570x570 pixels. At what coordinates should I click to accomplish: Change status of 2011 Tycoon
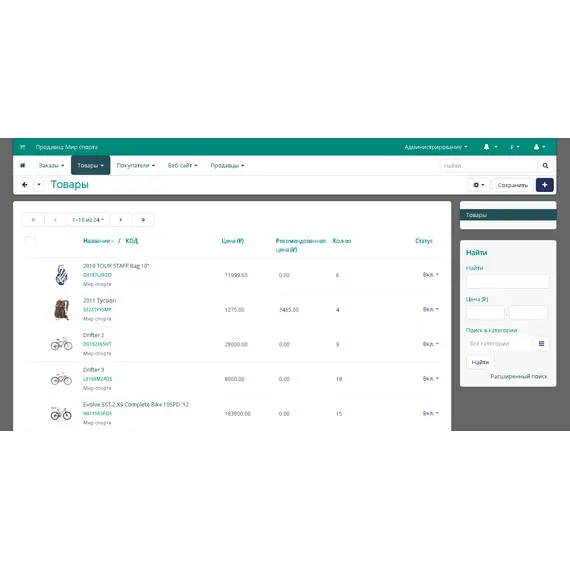[x=431, y=309]
